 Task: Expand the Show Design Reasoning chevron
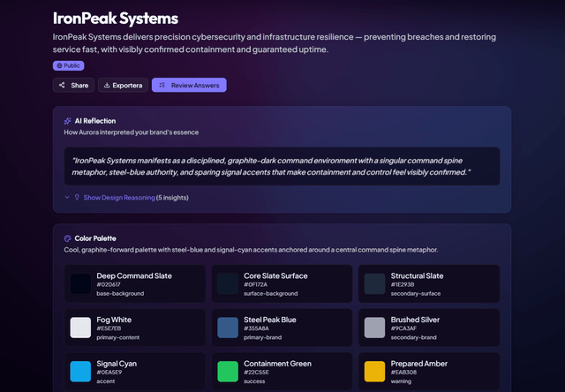point(67,198)
